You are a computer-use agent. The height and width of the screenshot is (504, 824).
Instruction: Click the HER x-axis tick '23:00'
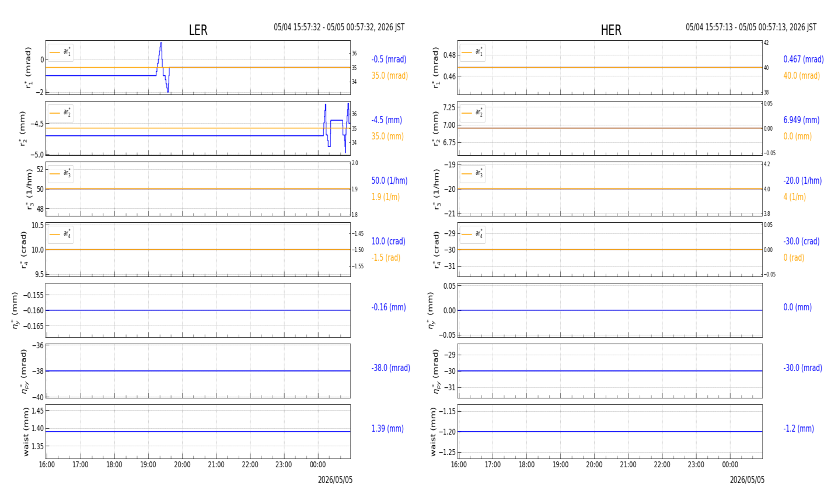tap(696, 465)
